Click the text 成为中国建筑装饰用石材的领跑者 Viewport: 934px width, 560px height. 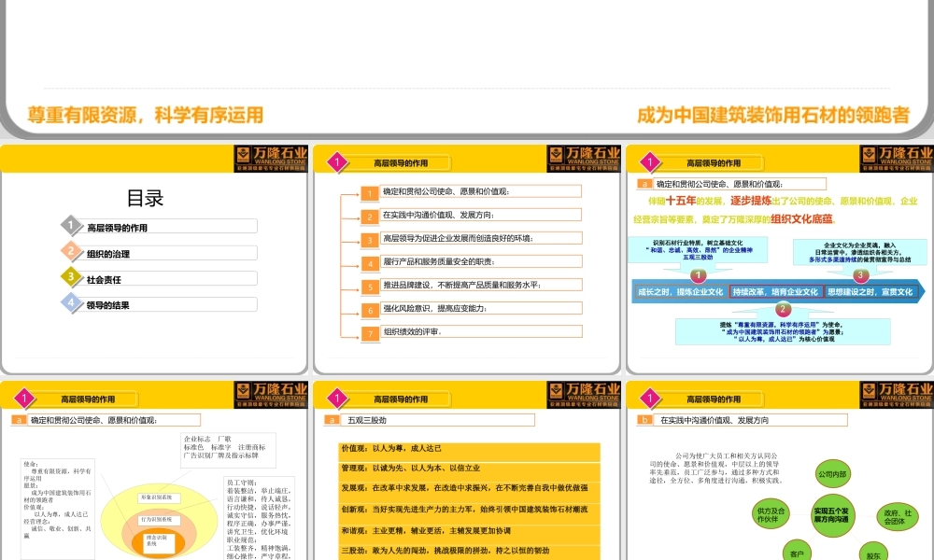pyautogui.click(x=773, y=115)
